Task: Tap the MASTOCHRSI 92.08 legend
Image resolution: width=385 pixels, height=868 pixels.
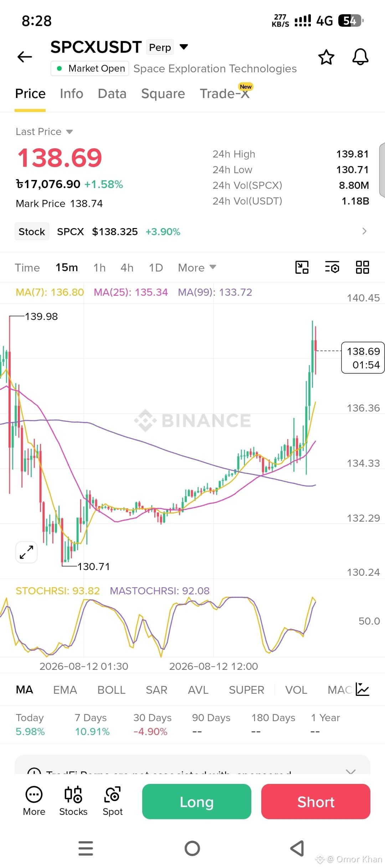Action: (160, 591)
